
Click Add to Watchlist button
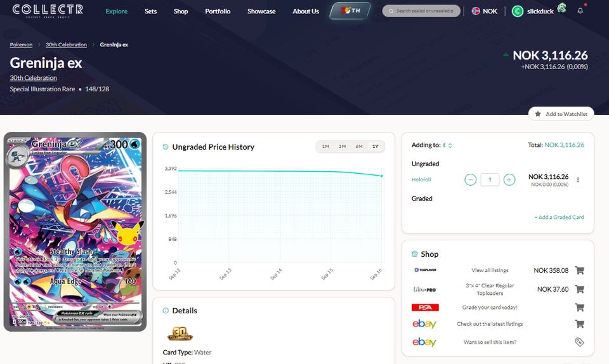561,114
